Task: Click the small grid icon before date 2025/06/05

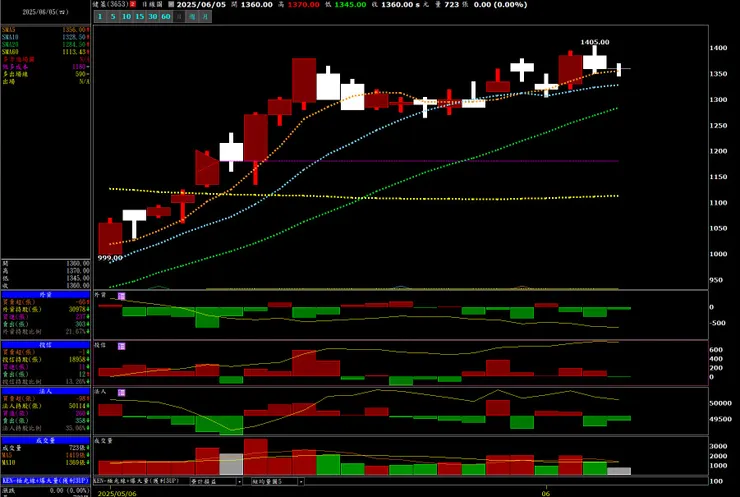Action: click(x=171, y=4)
